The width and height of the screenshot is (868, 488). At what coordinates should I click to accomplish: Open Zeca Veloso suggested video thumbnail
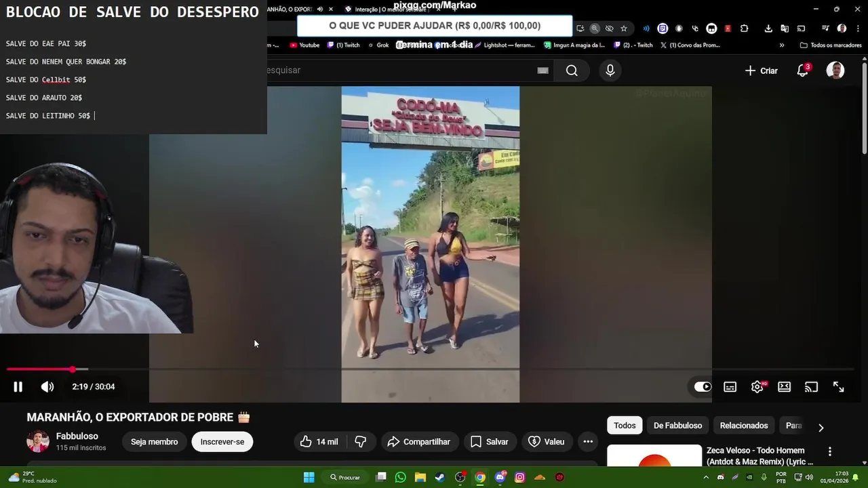tap(654, 455)
